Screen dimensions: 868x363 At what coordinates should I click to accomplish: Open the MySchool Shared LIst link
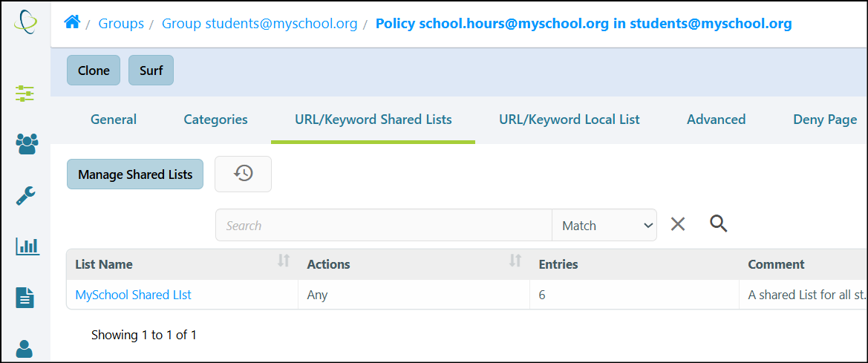[134, 295]
